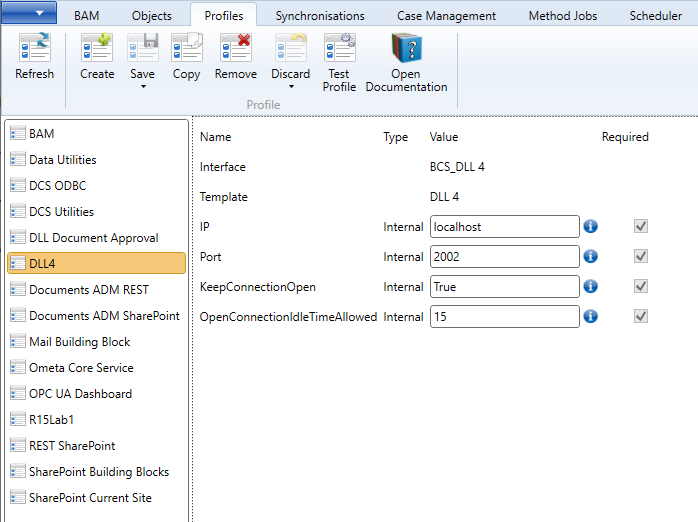Click the Copy profile icon
This screenshot has height=522, width=698.
pos(187,48)
